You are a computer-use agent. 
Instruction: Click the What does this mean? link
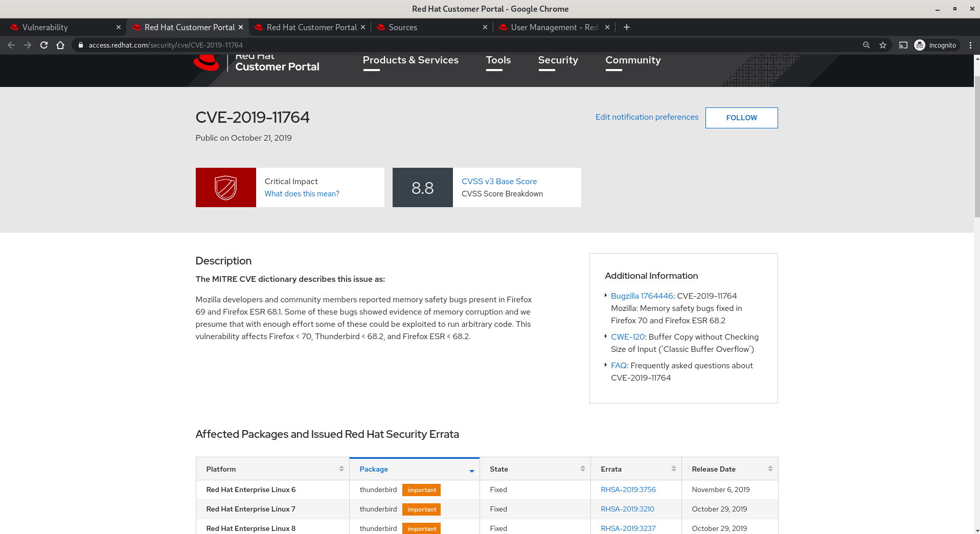pos(302,194)
